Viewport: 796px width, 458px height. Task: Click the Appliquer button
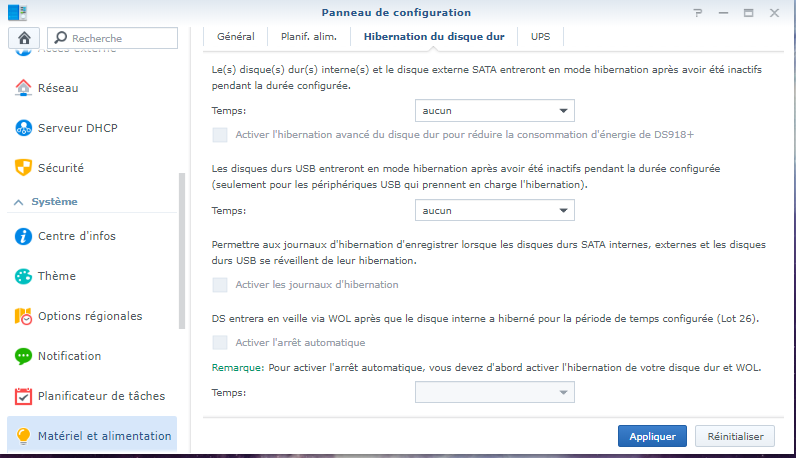[x=652, y=436]
